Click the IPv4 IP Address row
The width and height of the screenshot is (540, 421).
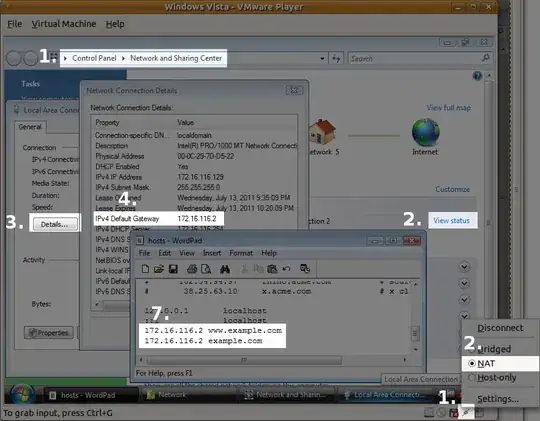point(195,177)
